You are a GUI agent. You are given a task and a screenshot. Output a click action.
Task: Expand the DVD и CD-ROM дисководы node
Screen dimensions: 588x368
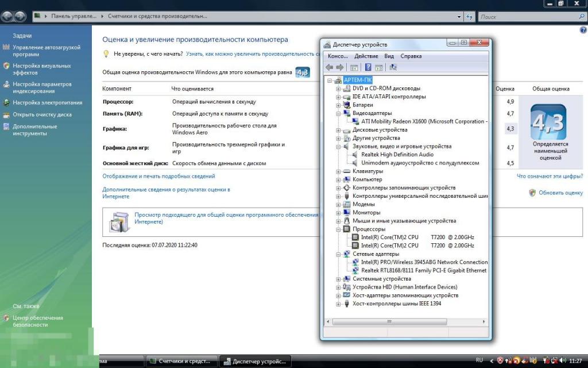pyautogui.click(x=338, y=89)
